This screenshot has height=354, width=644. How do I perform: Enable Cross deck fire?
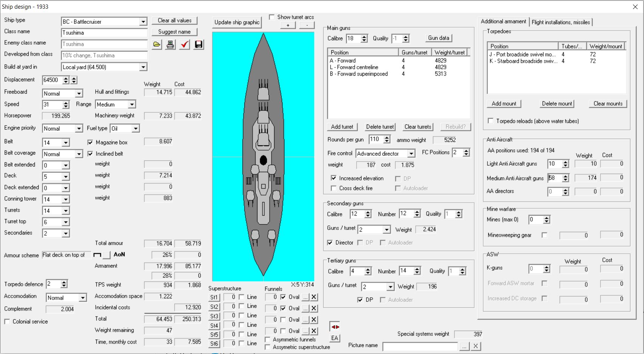pos(334,188)
